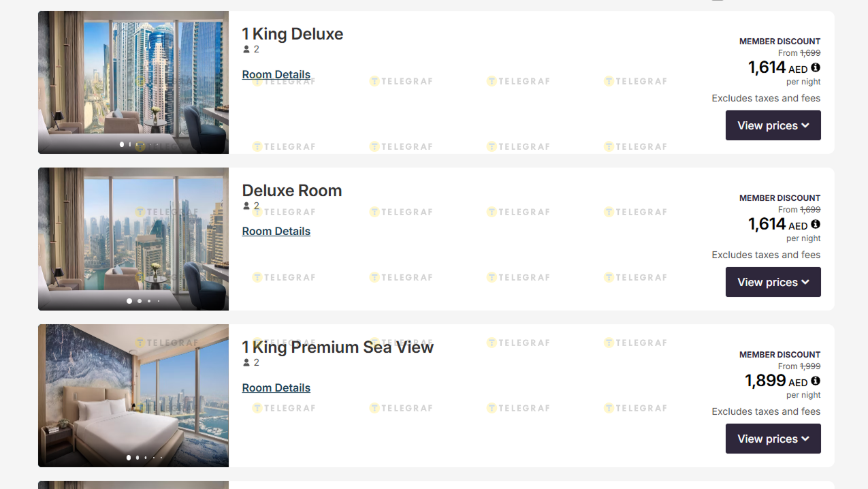Click the 1 King Premium Sea View title
Screen dimensions: 868x489
pos(338,347)
